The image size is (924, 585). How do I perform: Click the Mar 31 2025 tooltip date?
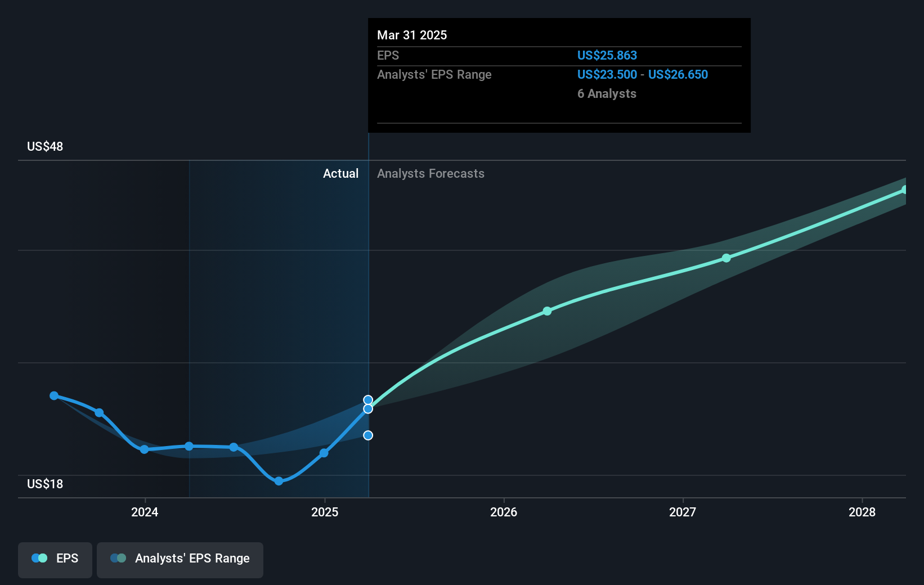pos(412,35)
